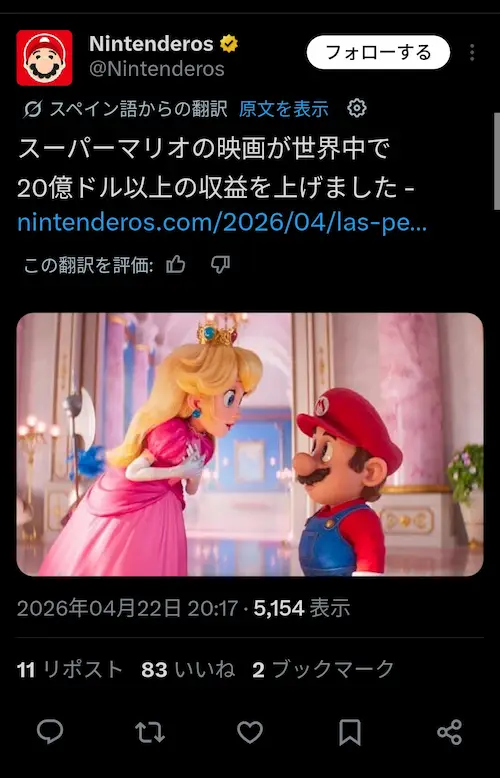Tap the repost arrows icon
The height and width of the screenshot is (778, 500).
tap(150, 732)
